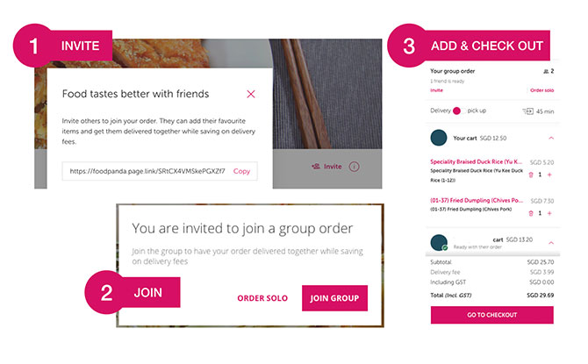Increase Braised Duck Rice quantity with plus
Screen dimensions: 588x364
[x=549, y=175]
